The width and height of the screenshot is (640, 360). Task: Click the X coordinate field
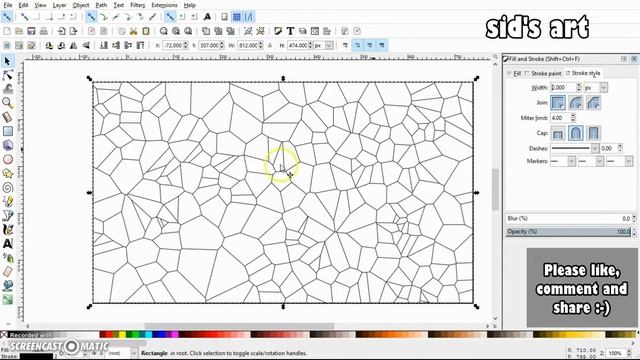172,45
